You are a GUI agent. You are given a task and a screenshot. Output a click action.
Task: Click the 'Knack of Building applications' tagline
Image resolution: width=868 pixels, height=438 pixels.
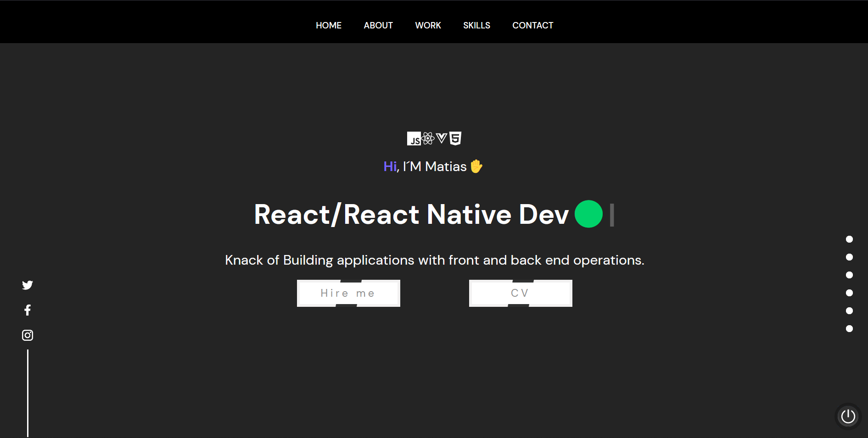[434, 260]
